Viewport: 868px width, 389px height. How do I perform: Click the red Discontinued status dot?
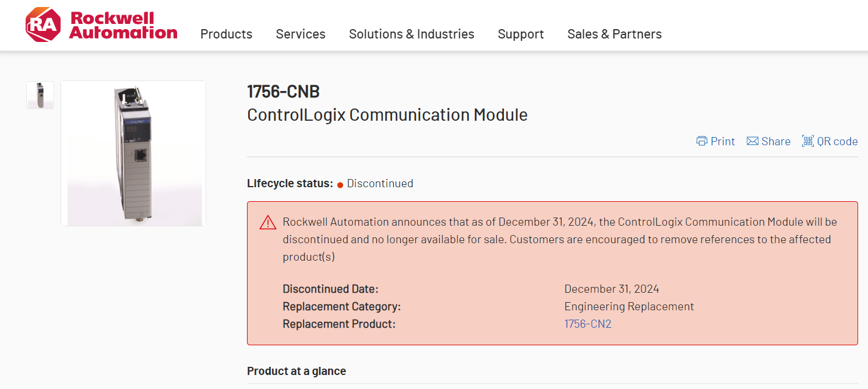(340, 185)
